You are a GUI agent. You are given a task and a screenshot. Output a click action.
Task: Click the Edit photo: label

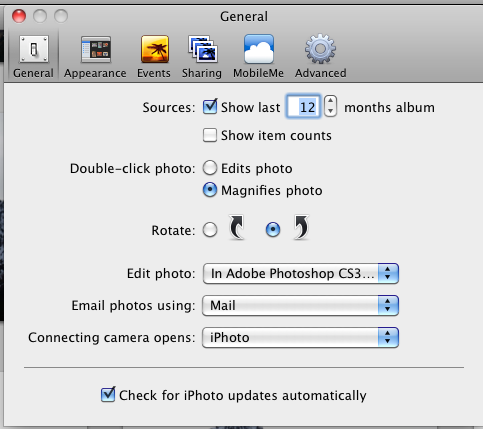pyautogui.click(x=161, y=274)
